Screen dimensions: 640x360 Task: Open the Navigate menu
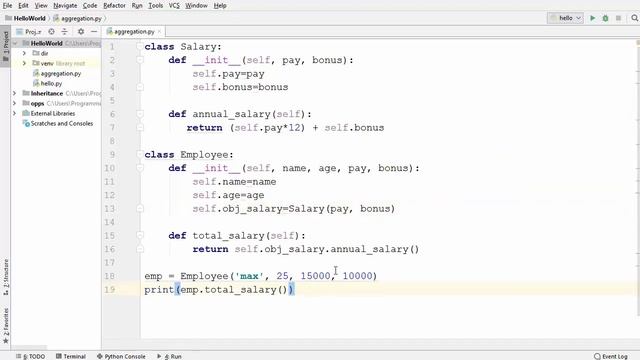65,6
